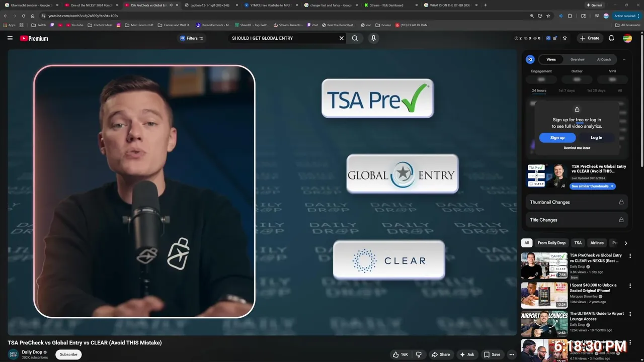Click the Share button
Screen dimensions: 644x362
441,354
